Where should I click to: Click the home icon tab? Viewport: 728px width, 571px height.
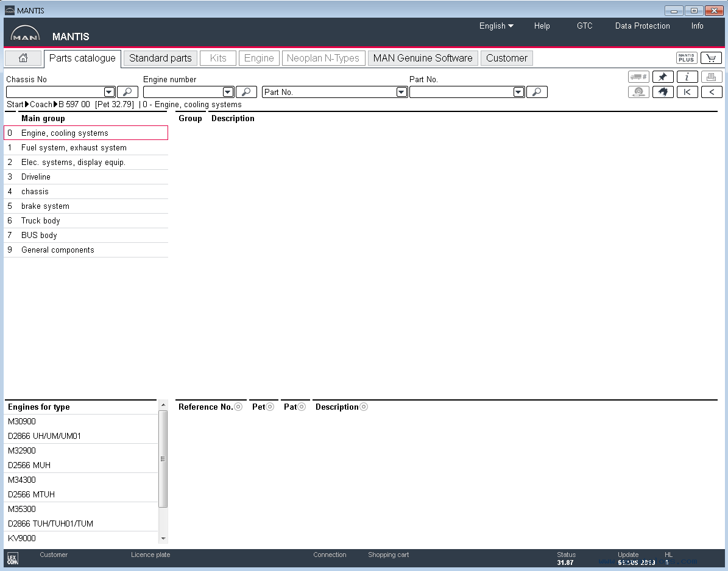pyautogui.click(x=23, y=58)
